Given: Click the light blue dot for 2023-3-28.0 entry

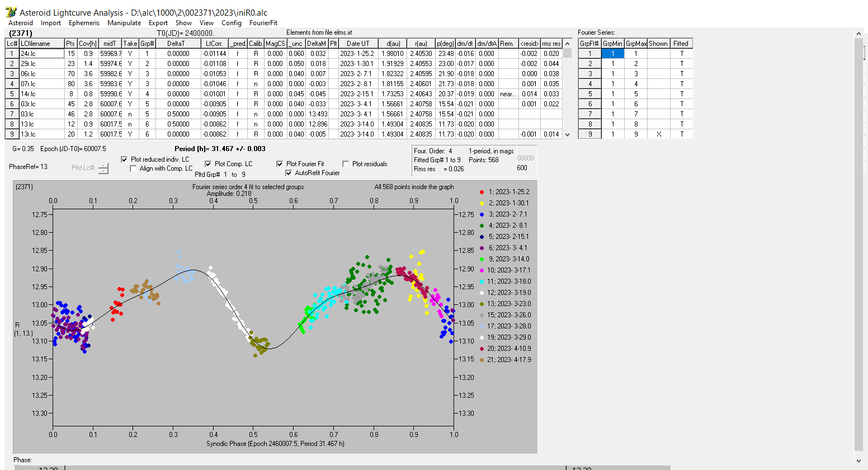Looking at the screenshot, I should pyautogui.click(x=482, y=326).
